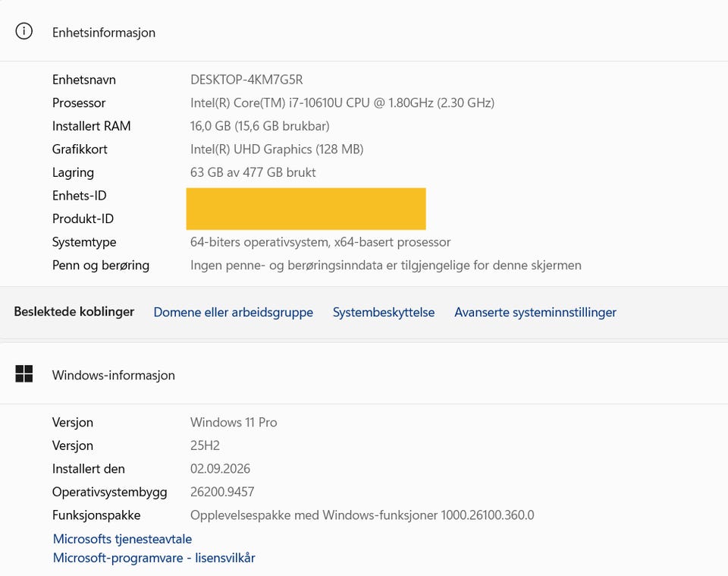728x576 pixels.
Task: Click the 16,0 GB RAM value
Action: click(260, 126)
